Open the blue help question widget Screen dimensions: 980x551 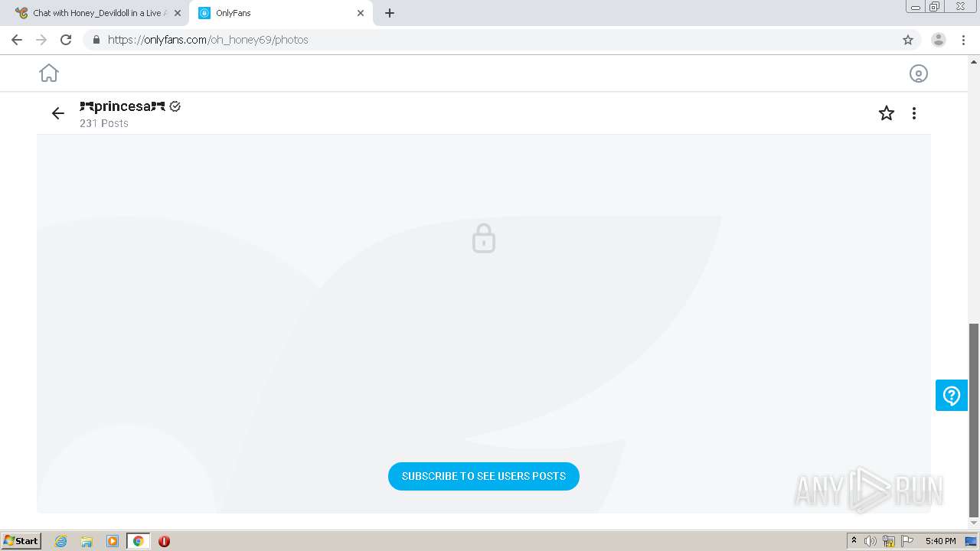click(952, 395)
